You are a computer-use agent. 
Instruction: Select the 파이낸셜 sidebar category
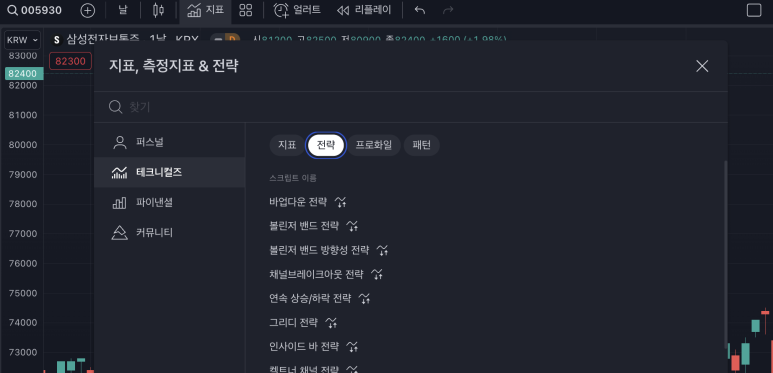170,203
